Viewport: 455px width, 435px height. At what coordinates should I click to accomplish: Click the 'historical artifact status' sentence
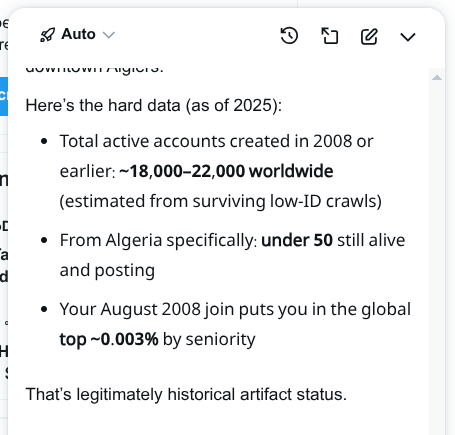click(186, 394)
